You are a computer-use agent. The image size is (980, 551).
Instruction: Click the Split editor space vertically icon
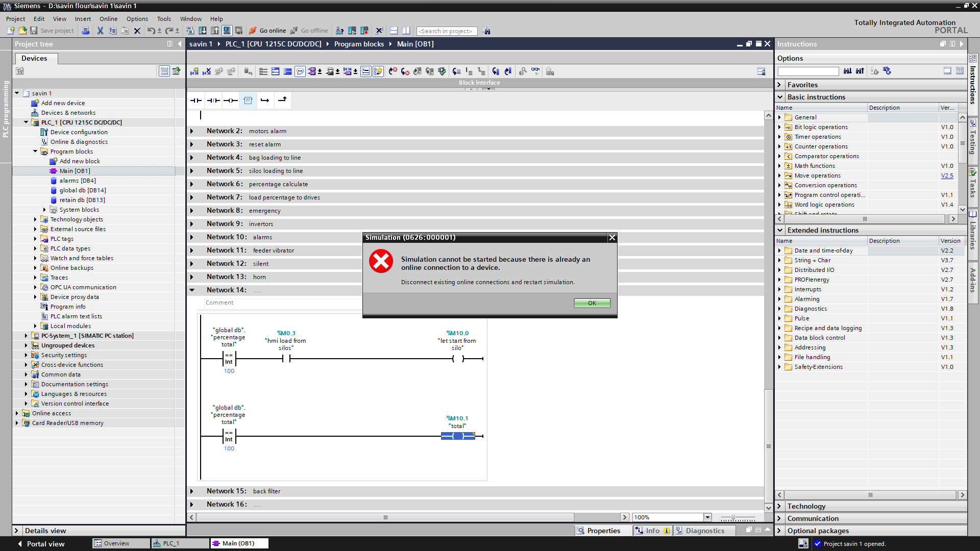tap(406, 31)
